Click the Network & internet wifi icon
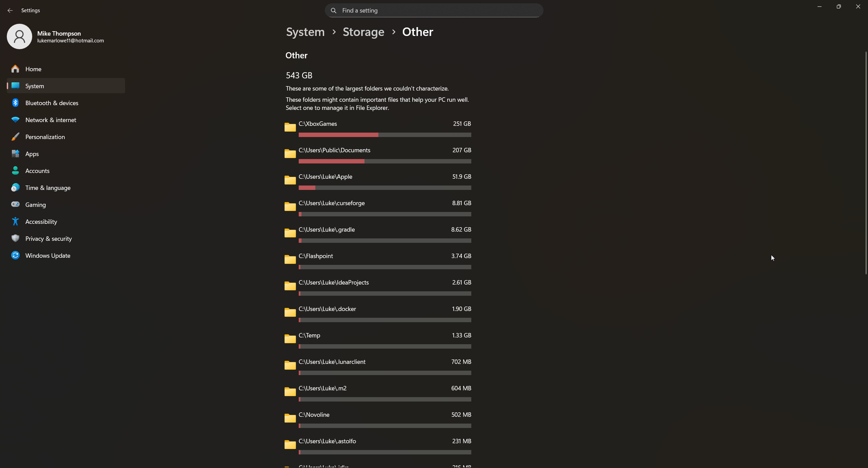Screen dimensions: 868x468 pos(15,120)
